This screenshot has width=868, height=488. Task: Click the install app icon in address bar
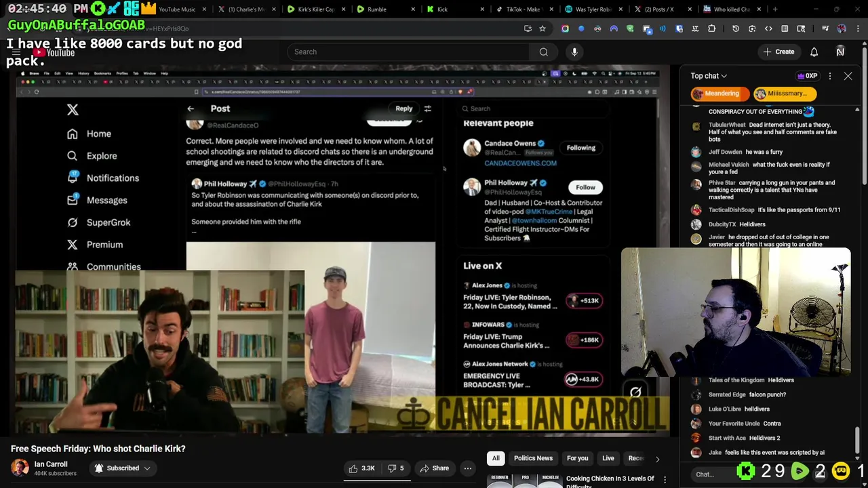point(528,28)
